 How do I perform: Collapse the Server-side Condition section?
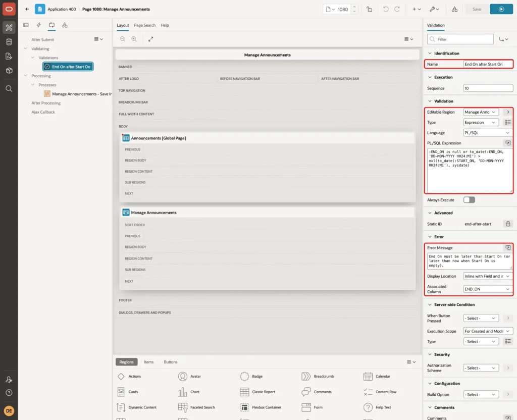[430, 304]
